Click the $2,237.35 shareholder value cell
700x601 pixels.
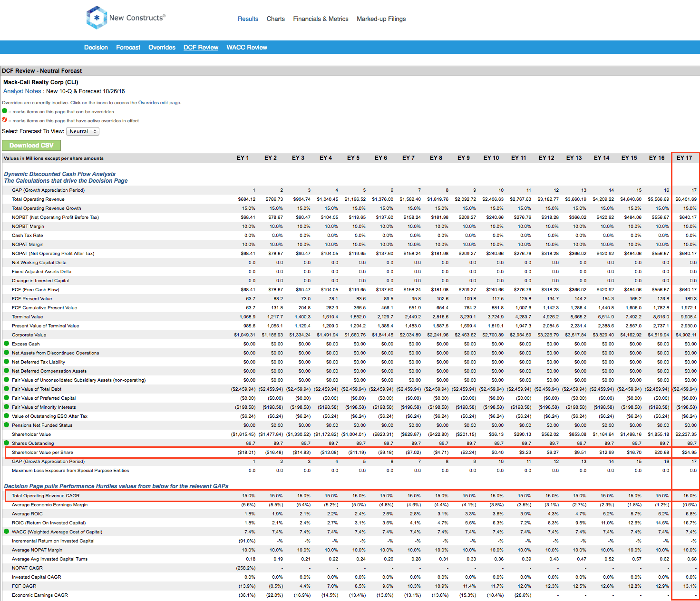pyautogui.click(x=686, y=434)
